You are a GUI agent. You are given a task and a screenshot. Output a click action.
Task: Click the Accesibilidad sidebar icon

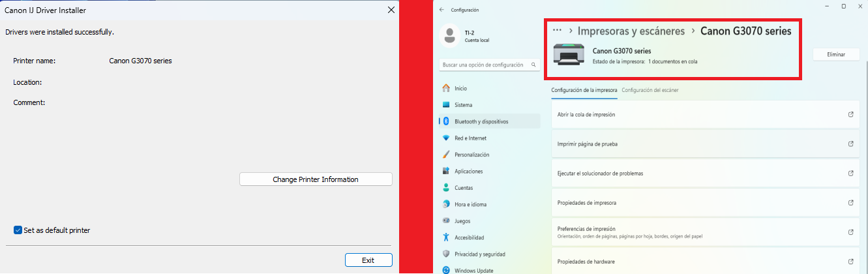(446, 237)
